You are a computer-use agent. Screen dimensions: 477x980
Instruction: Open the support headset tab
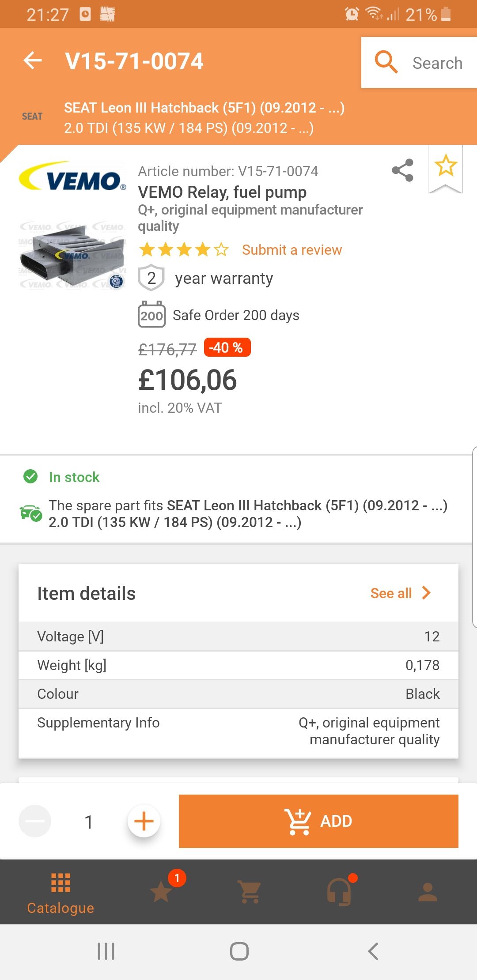tap(339, 892)
